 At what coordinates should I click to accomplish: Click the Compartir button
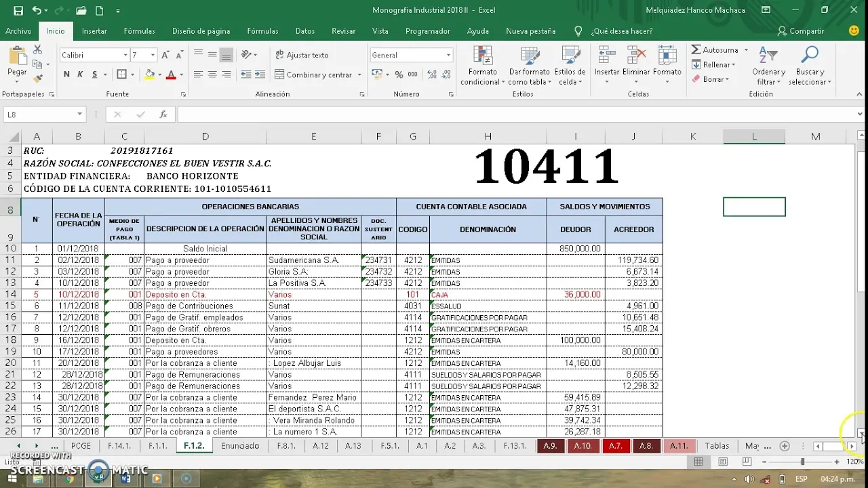(x=801, y=31)
